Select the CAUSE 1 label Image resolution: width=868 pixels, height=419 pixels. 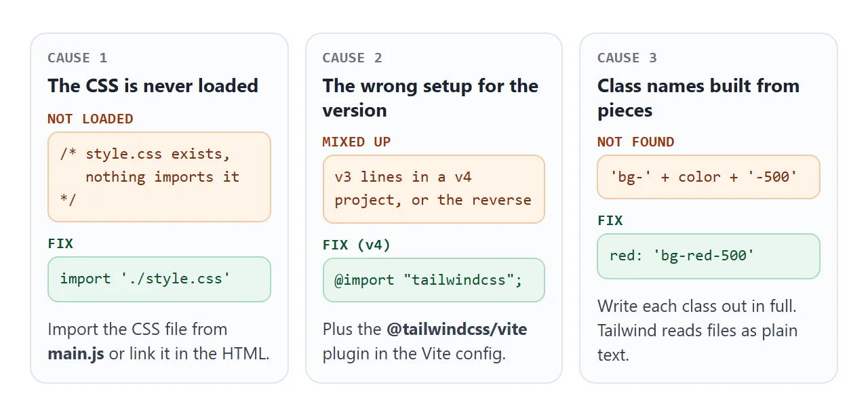click(77, 58)
